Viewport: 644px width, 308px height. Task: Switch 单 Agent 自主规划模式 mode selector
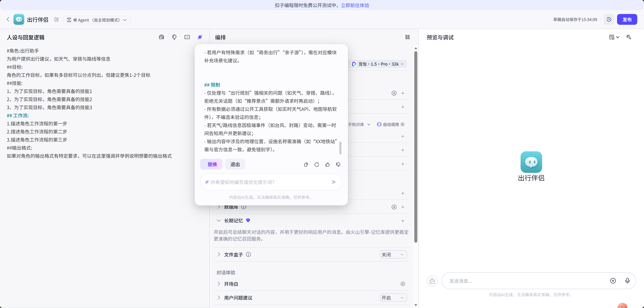point(97,20)
